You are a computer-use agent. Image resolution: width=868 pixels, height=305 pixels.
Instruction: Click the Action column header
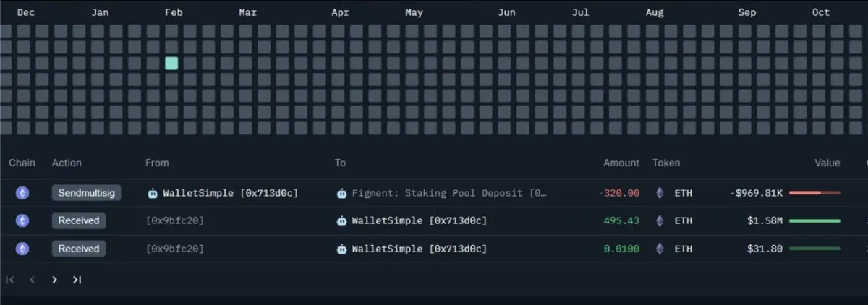[x=67, y=163]
